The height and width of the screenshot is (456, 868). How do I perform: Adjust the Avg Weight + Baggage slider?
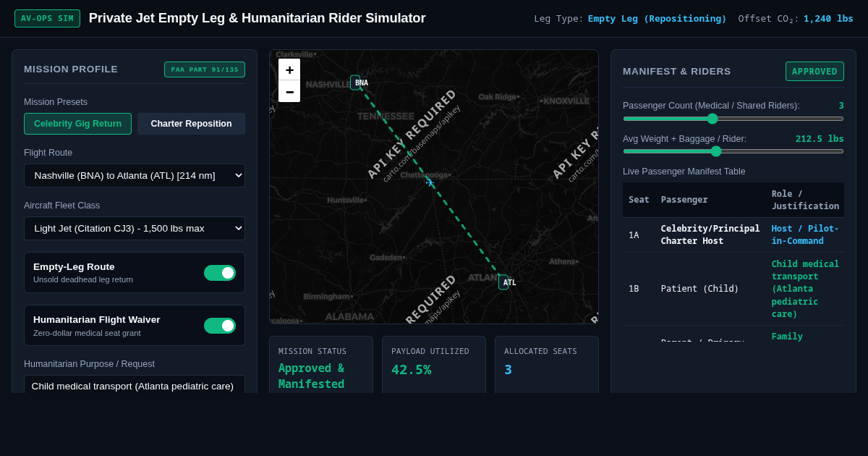[733, 151]
